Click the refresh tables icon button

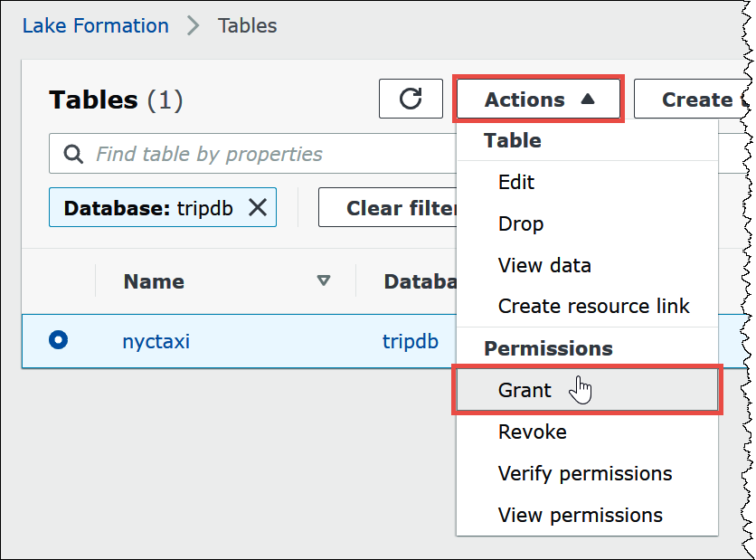click(411, 99)
